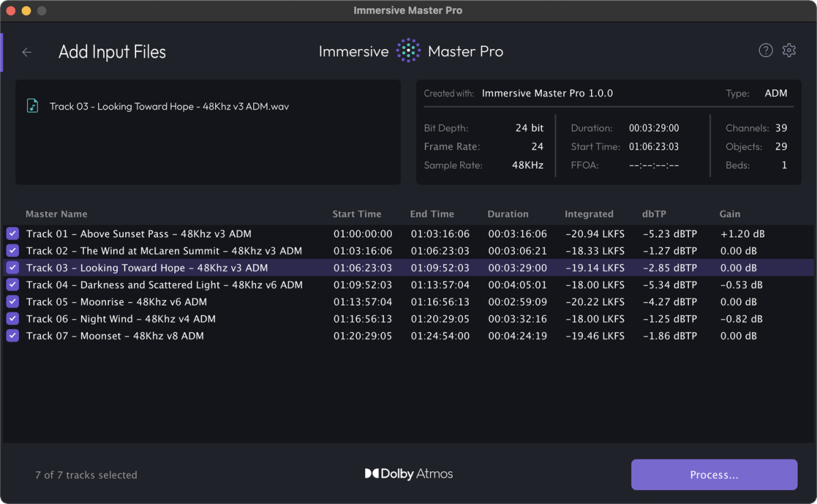The image size is (817, 504).
Task: Click end time 01:20:29:05 of Track 06
Action: (x=440, y=318)
